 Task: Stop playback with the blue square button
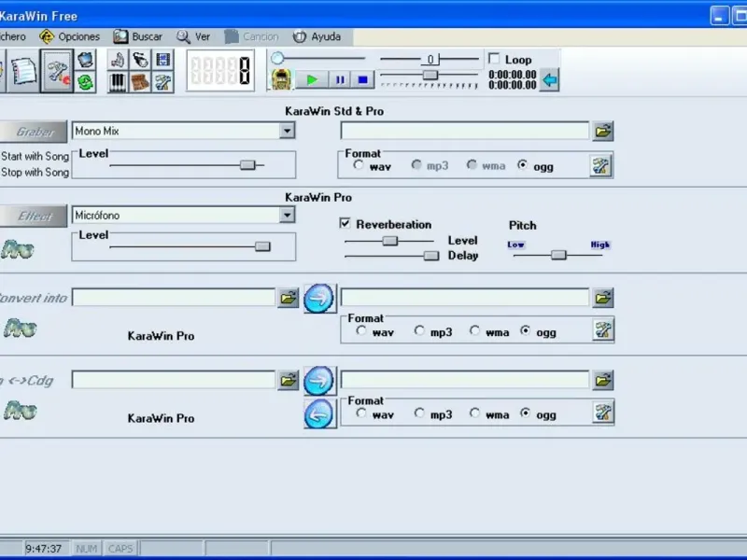tap(363, 79)
